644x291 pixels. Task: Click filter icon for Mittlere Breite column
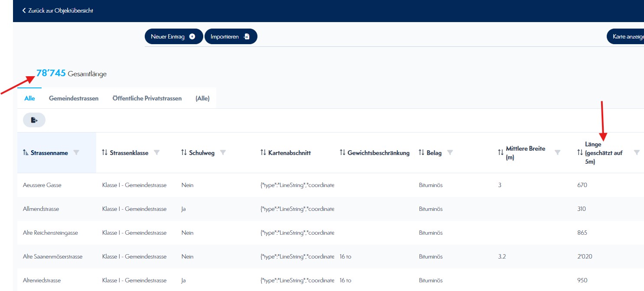coord(557,152)
